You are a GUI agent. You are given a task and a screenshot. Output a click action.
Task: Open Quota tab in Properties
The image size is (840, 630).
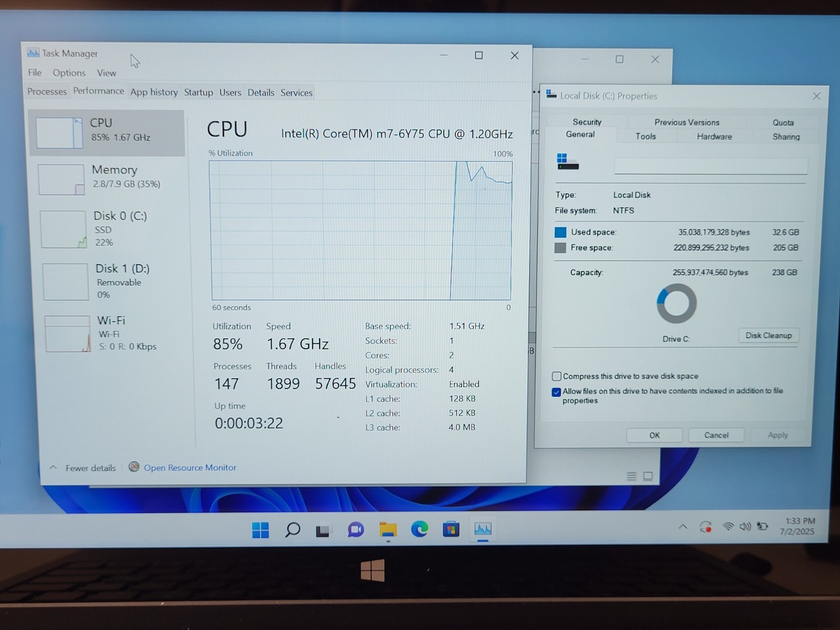pos(783,122)
